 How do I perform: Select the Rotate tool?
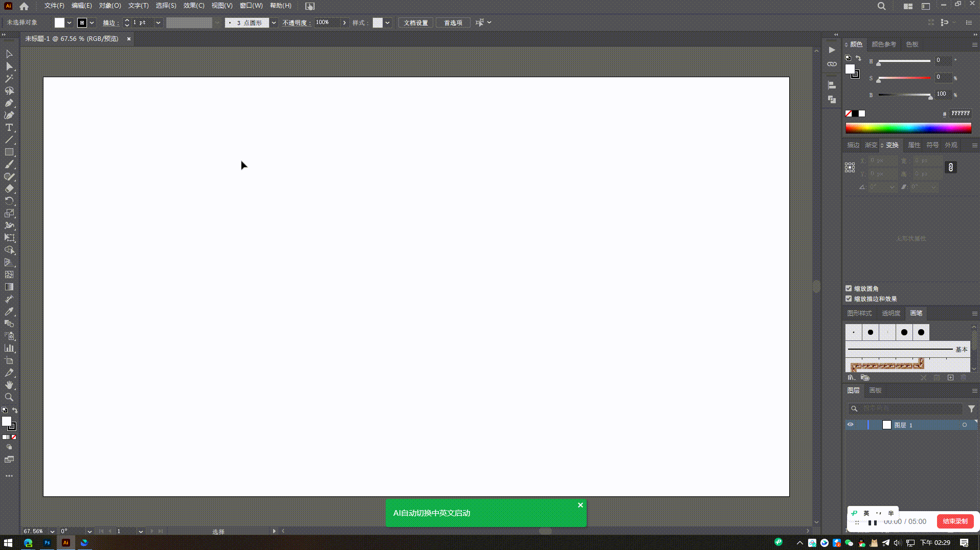point(9,201)
